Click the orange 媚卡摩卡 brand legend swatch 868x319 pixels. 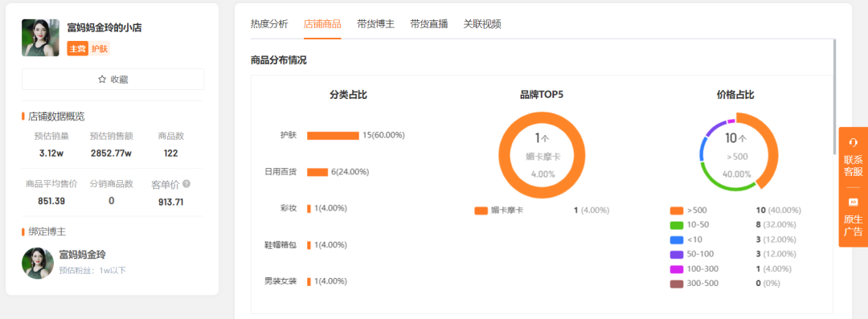tap(481, 211)
